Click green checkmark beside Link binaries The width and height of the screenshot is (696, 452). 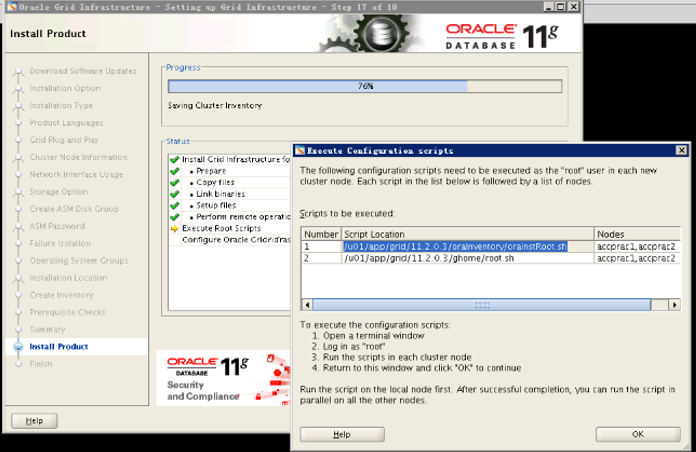pos(174,194)
